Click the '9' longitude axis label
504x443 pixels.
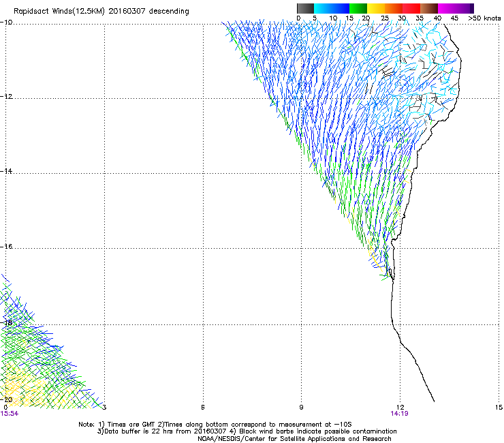301,408
